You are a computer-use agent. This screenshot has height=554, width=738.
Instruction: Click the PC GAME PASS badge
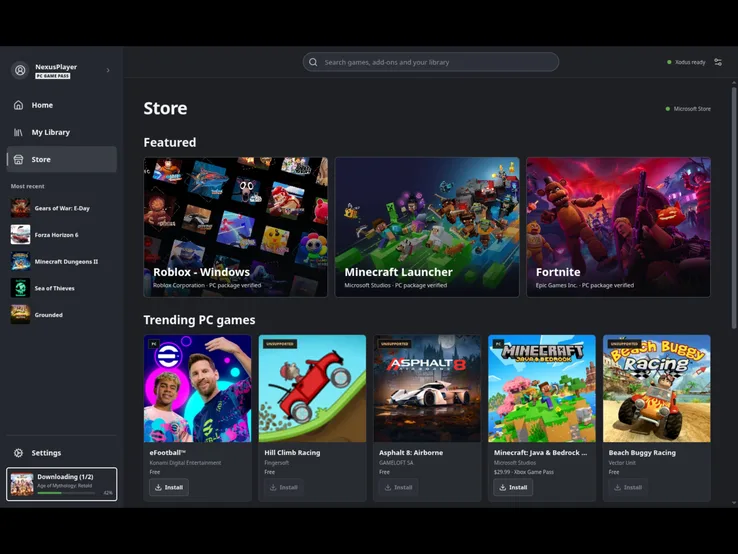click(53, 76)
